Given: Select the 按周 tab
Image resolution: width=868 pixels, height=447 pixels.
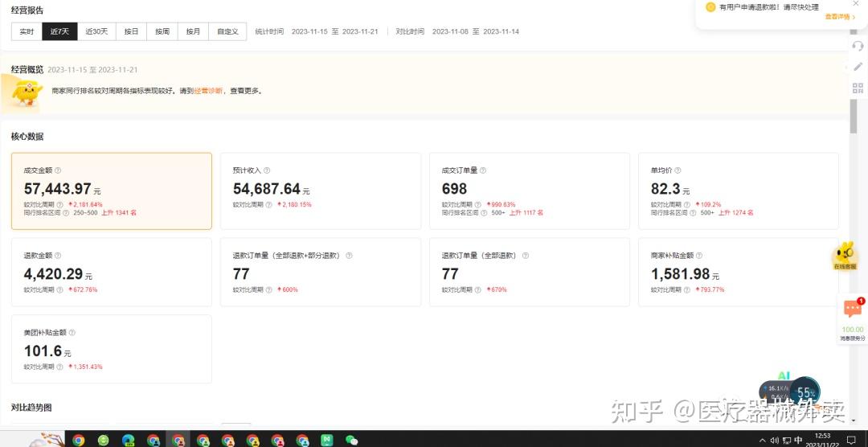Looking at the screenshot, I should (162, 31).
